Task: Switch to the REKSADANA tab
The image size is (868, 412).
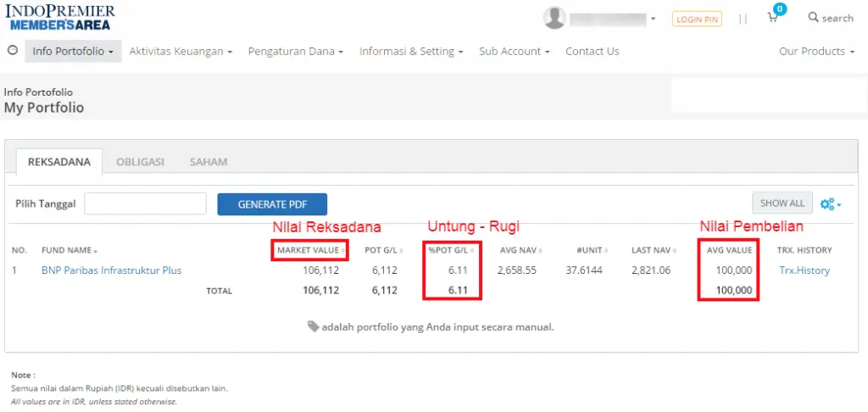Action: [59, 162]
